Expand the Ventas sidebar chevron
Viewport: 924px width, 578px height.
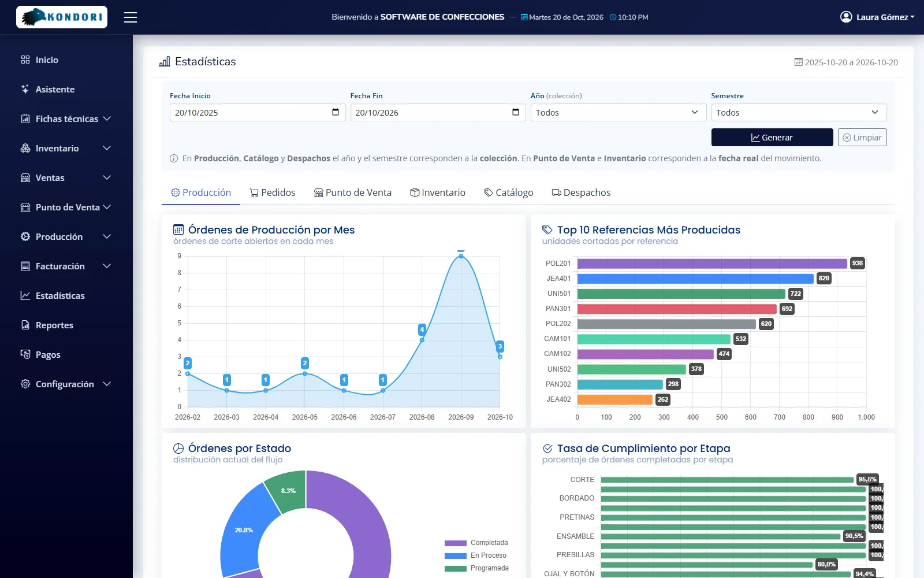[107, 177]
